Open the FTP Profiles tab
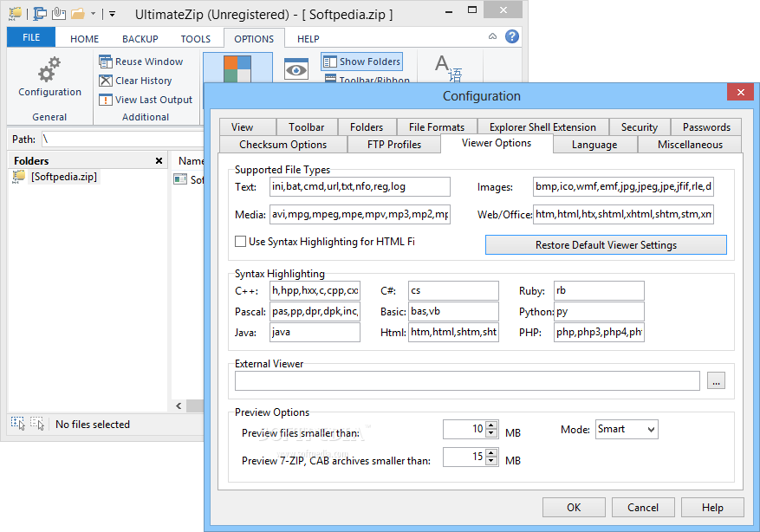Viewport: 760px width, 532px height. [x=394, y=145]
